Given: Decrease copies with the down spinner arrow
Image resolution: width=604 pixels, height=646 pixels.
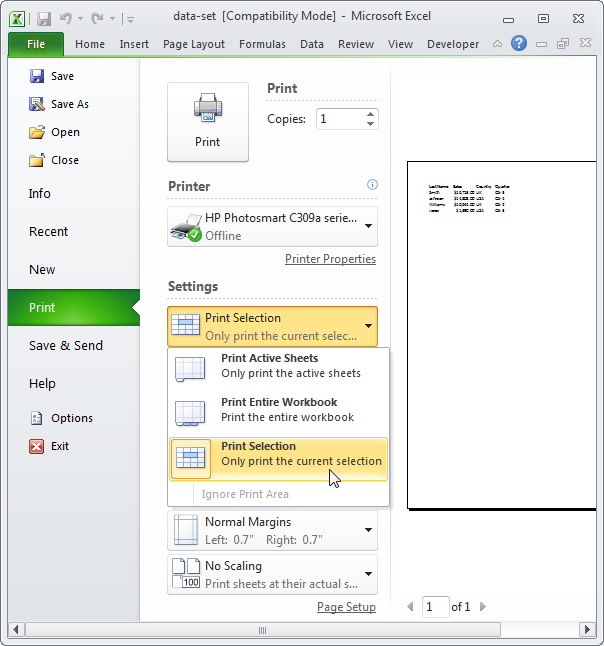Looking at the screenshot, I should tap(370, 124).
